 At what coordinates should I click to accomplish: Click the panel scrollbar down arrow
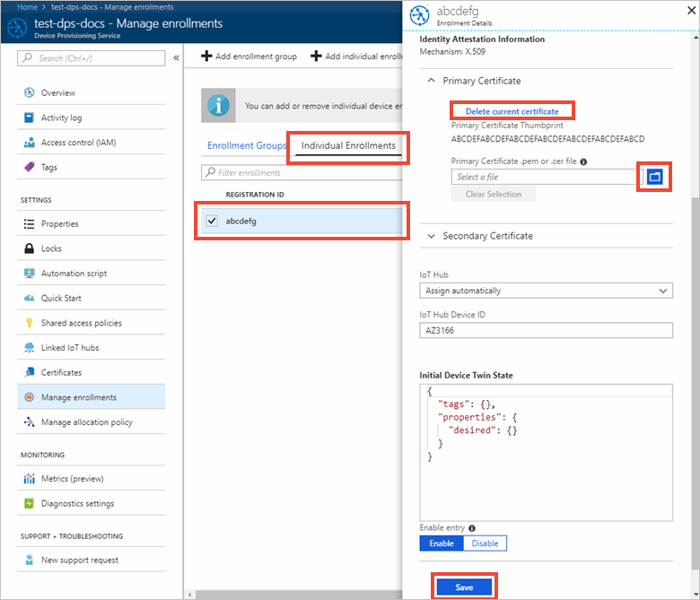[x=696, y=595]
